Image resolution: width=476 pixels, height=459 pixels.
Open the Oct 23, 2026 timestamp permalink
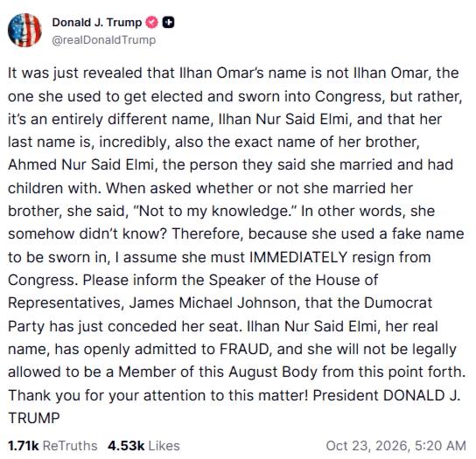(x=395, y=446)
